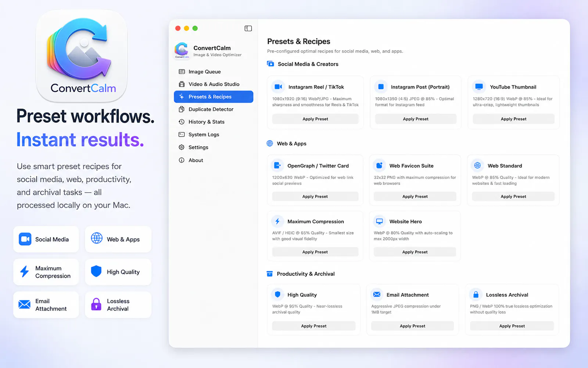
Task: Click the System Logs terminal icon
Action: coord(182,135)
